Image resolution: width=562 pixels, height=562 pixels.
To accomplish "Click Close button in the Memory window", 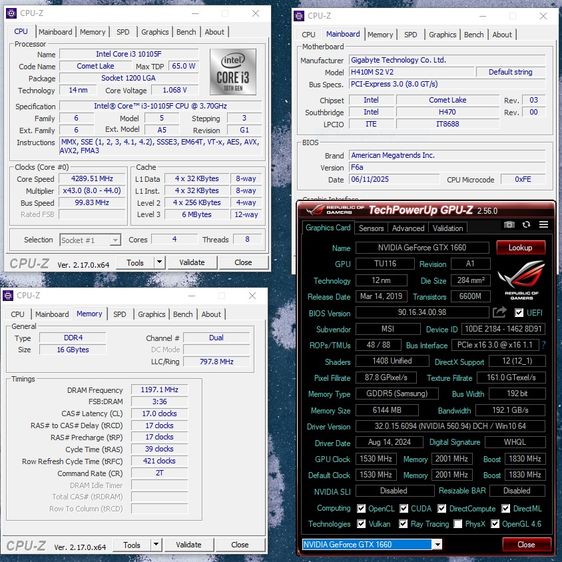I will [239, 545].
